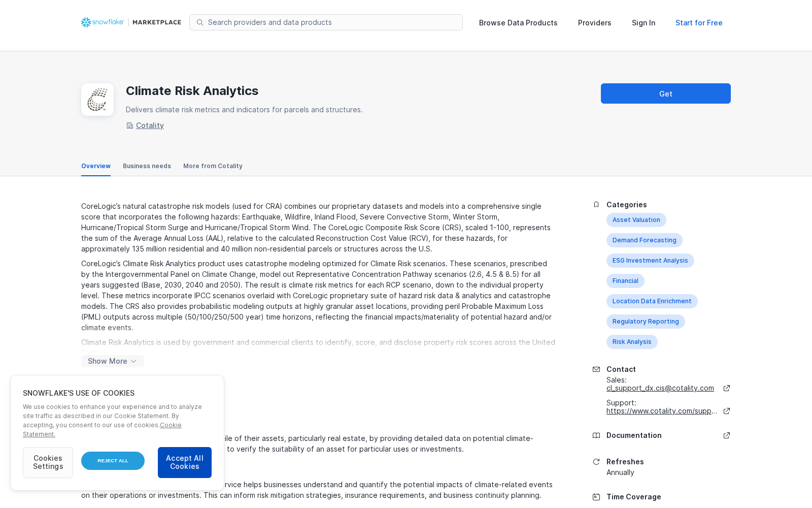Open the Cotality provider link
The height and width of the screenshot is (508, 812).
[150, 125]
